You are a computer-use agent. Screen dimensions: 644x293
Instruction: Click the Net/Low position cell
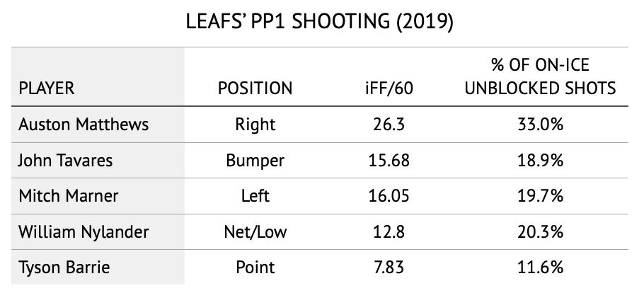255,231
